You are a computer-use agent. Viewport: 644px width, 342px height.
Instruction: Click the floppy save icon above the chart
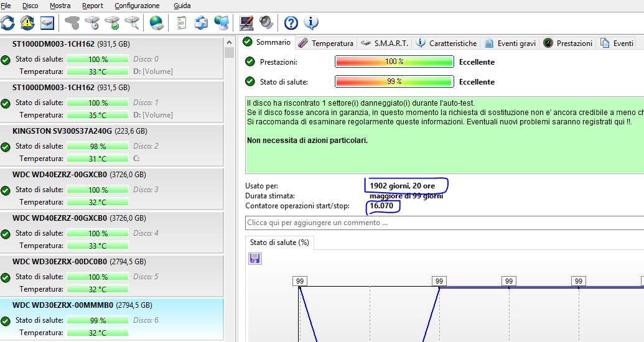point(254,258)
